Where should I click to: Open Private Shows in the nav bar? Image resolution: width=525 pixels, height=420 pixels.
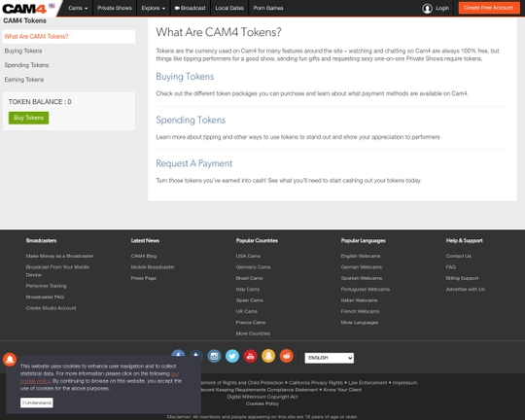(x=115, y=8)
